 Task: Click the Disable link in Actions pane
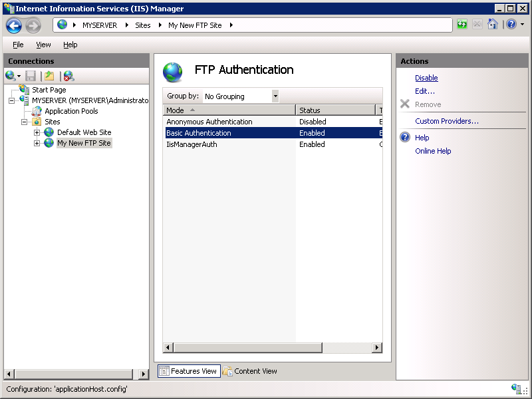pyautogui.click(x=426, y=78)
